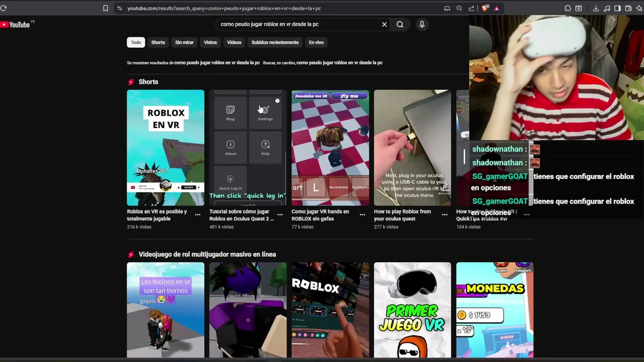Open the Brave Rewards triangle icon

tap(497, 8)
